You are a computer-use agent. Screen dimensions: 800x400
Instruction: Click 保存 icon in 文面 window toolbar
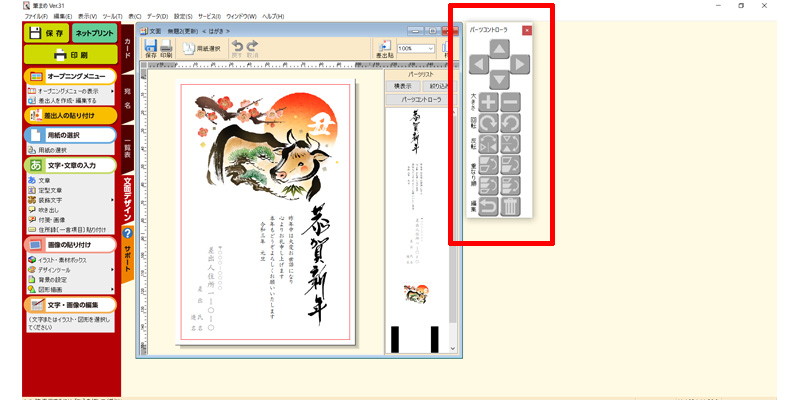151,48
